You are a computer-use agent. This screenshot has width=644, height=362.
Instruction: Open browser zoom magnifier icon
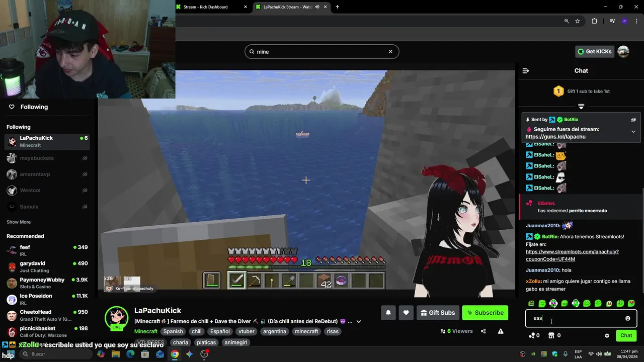(567, 21)
